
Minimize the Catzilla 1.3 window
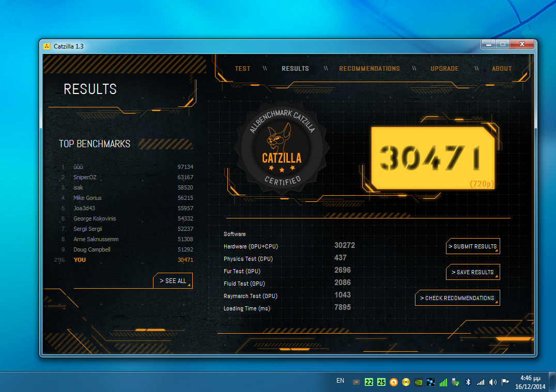click(489, 44)
